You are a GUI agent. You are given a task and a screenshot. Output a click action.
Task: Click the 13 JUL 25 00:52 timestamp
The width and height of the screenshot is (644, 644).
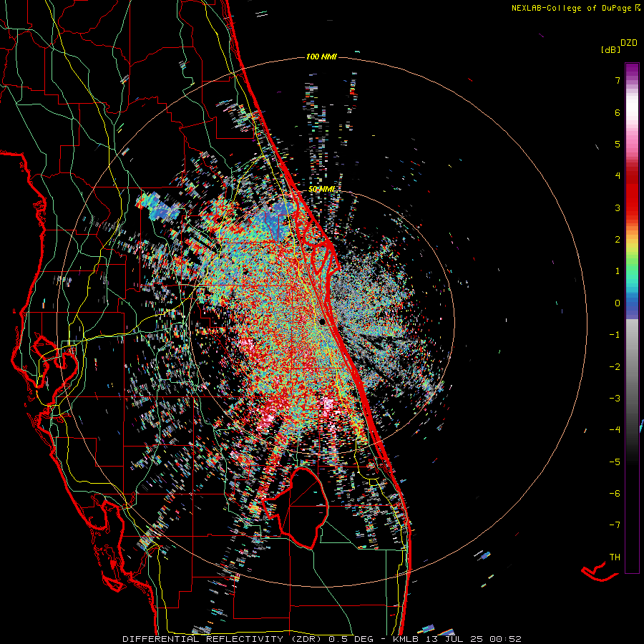coord(473,639)
